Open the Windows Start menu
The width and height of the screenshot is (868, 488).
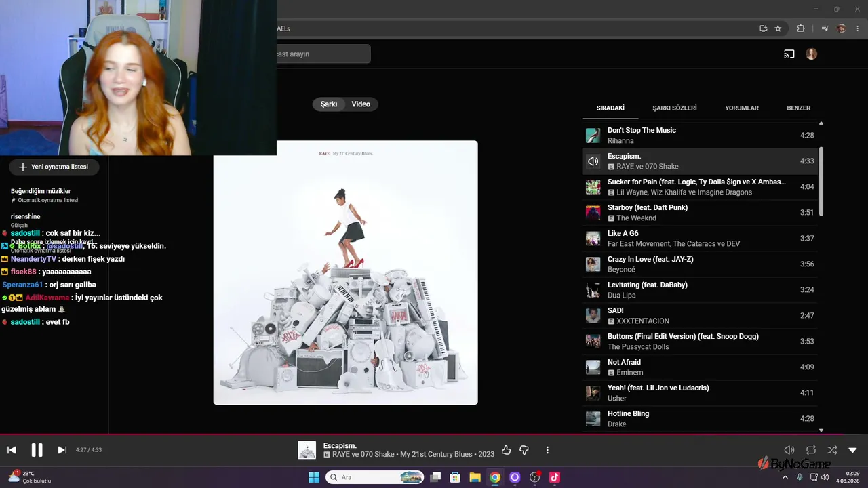[314, 477]
